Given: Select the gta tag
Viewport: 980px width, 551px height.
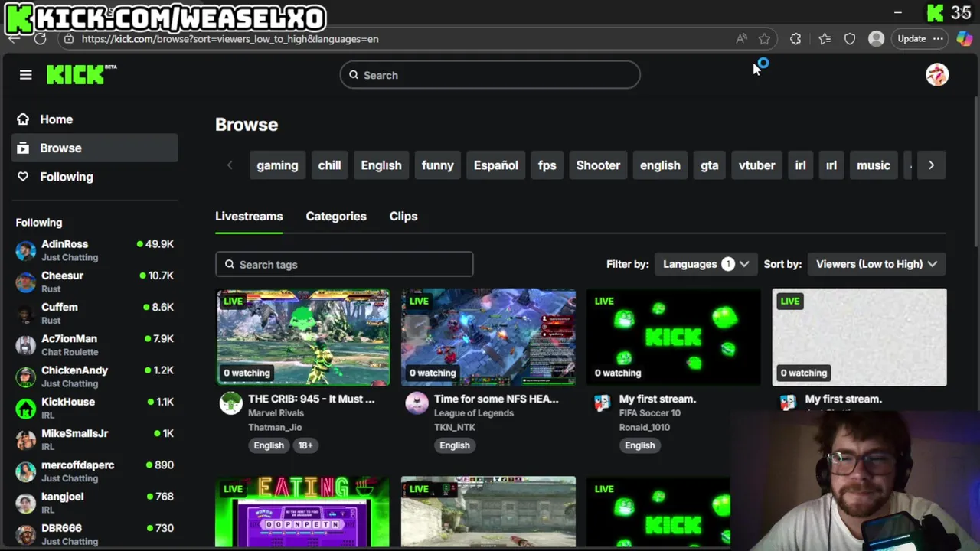Looking at the screenshot, I should [x=710, y=165].
